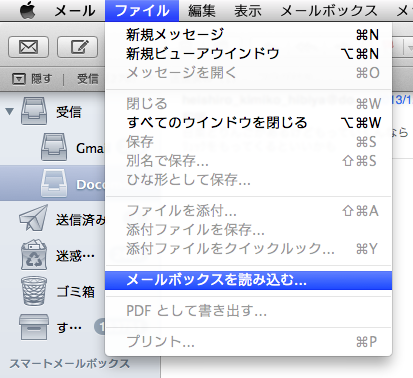Click the 別名で保存… menu entry
Viewport: 413px width, 378px height.
pyautogui.click(x=248, y=161)
